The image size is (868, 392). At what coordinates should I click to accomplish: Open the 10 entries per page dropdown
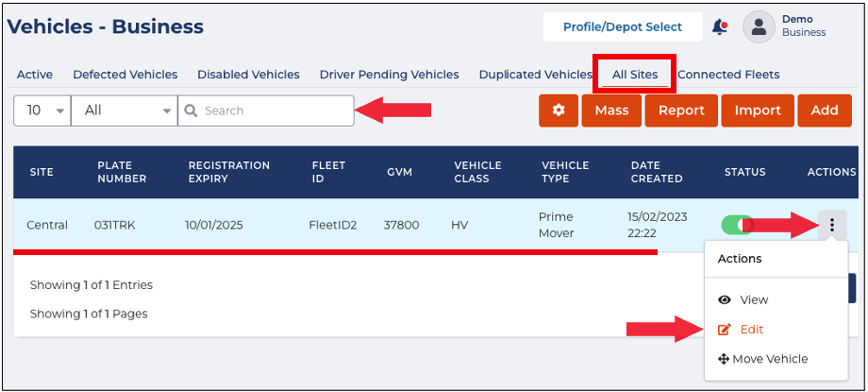pyautogui.click(x=42, y=111)
